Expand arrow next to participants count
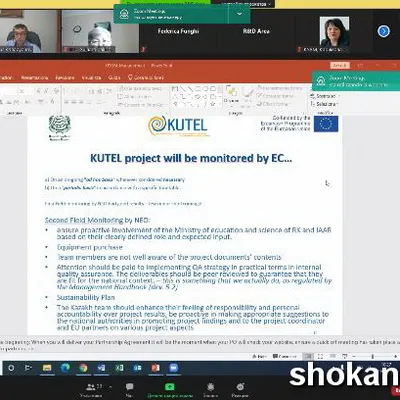 click(x=110, y=387)
